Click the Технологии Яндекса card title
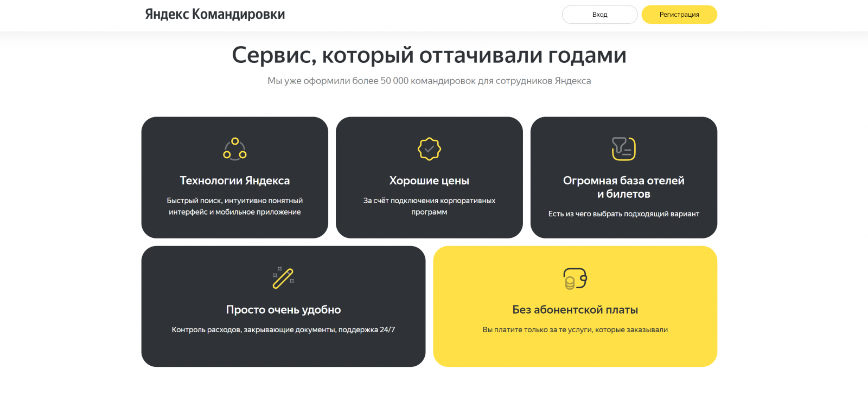Image resolution: width=868 pixels, height=401 pixels. click(235, 180)
